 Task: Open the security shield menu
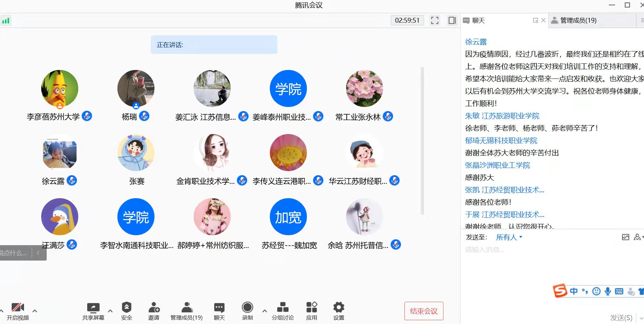tap(126, 308)
